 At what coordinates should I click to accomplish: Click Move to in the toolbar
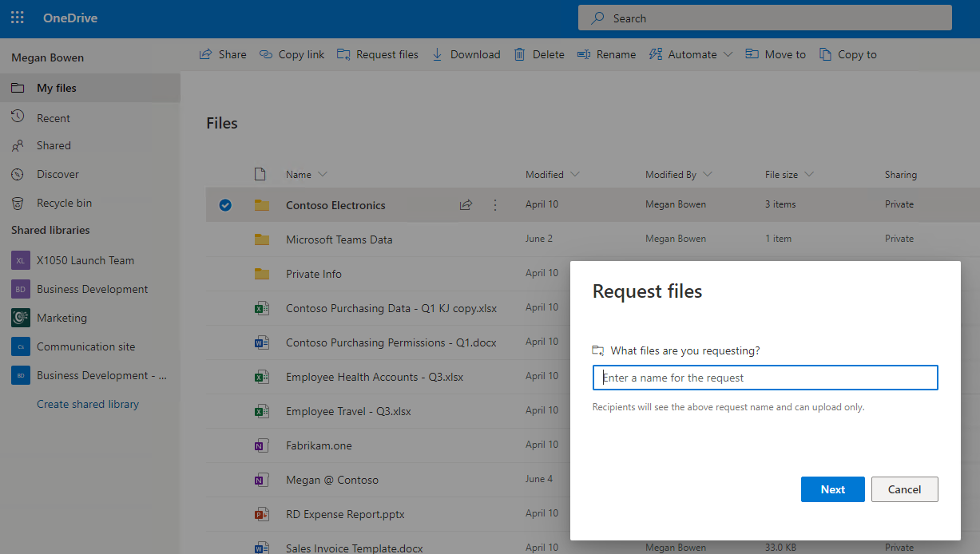coord(776,54)
